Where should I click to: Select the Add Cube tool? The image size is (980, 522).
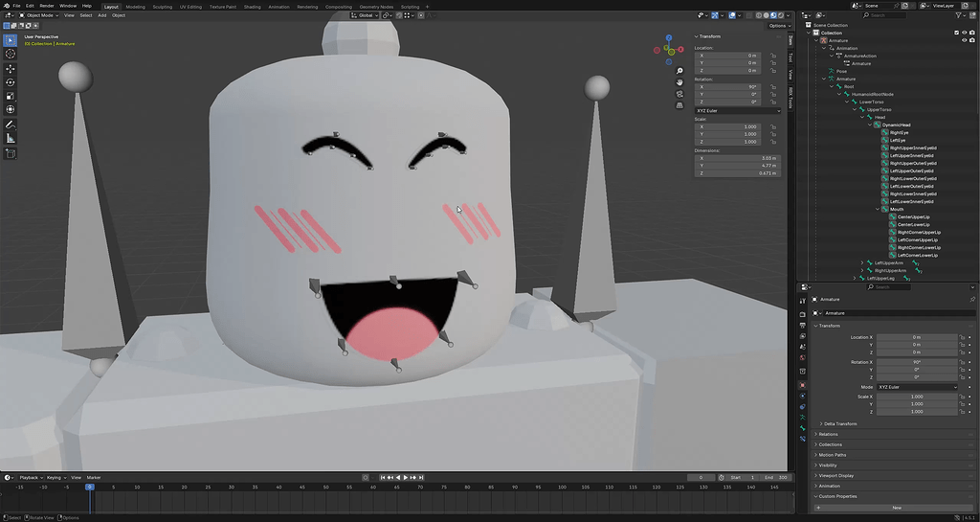(x=10, y=154)
